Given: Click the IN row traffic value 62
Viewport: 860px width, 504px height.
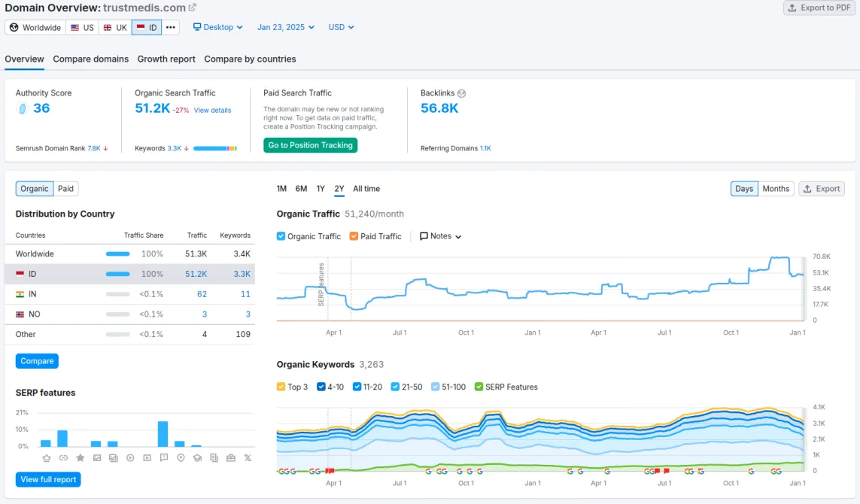Looking at the screenshot, I should pyautogui.click(x=202, y=295).
